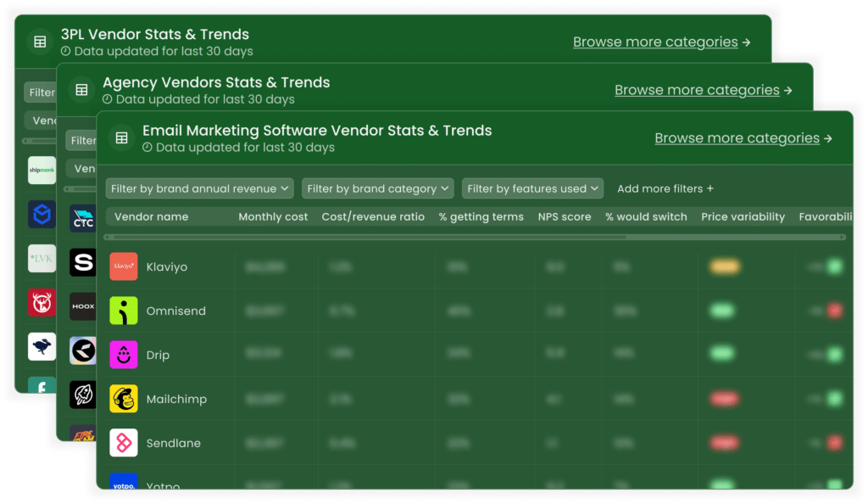Screen dimensions: 868x504
Task: Click round arrow logo below HOOX in Agency panel
Action: [83, 350]
